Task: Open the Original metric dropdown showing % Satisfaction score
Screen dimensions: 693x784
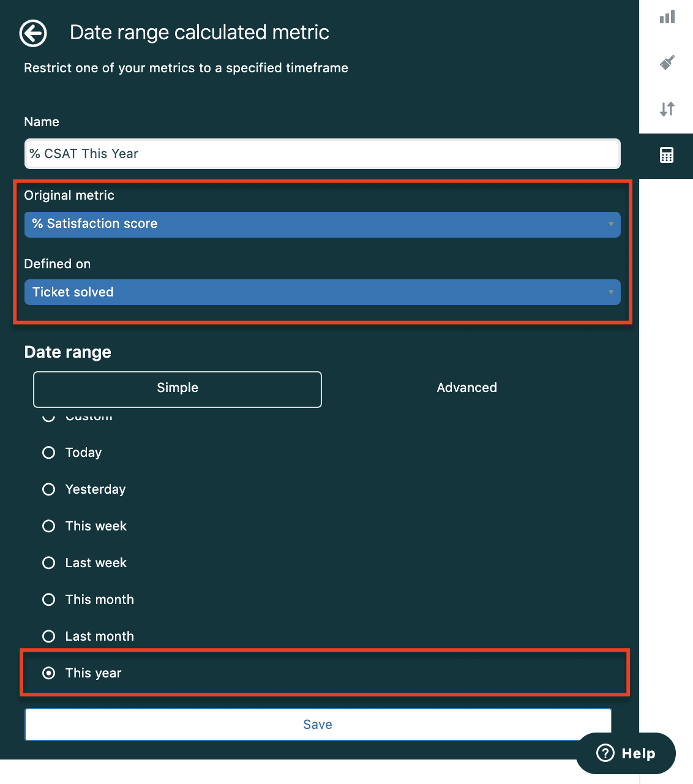Action: [322, 224]
